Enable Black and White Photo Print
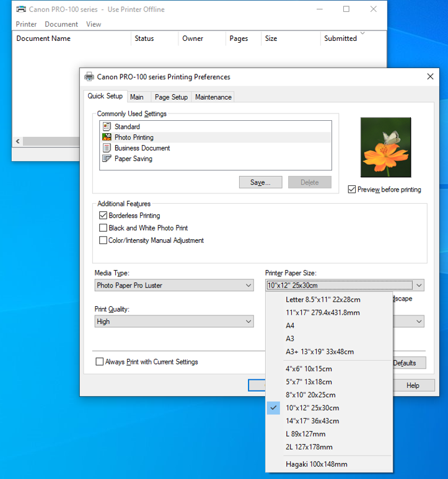Viewport: 448px width, 479px height. 103,228
